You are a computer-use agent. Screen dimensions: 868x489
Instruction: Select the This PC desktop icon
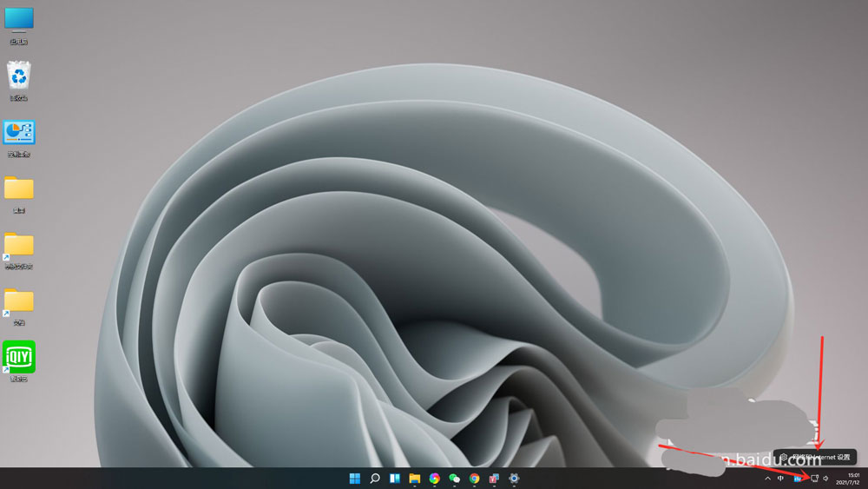(x=19, y=25)
